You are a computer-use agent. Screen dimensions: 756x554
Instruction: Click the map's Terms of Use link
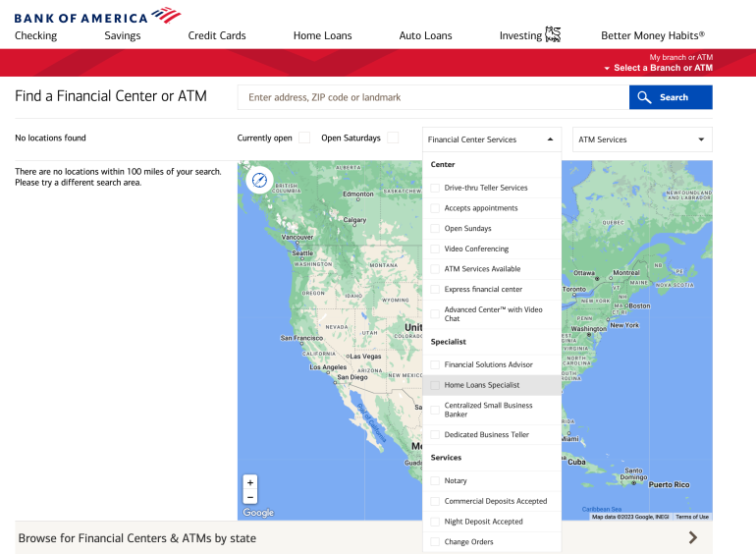tap(692, 517)
